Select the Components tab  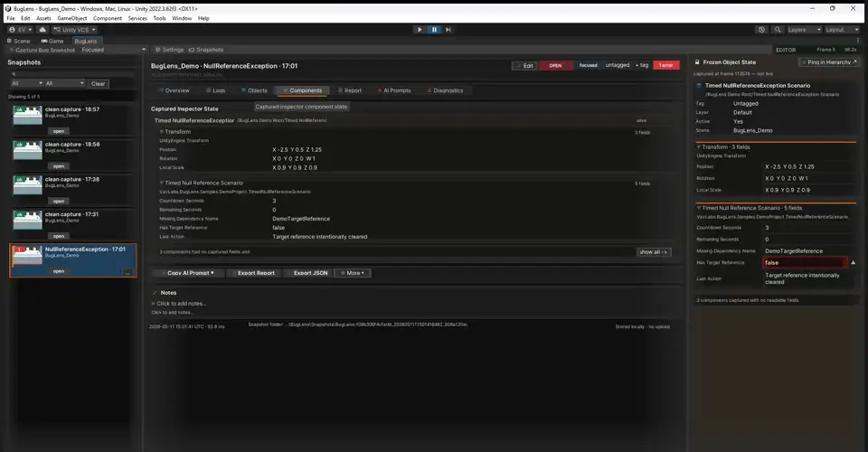[x=302, y=90]
